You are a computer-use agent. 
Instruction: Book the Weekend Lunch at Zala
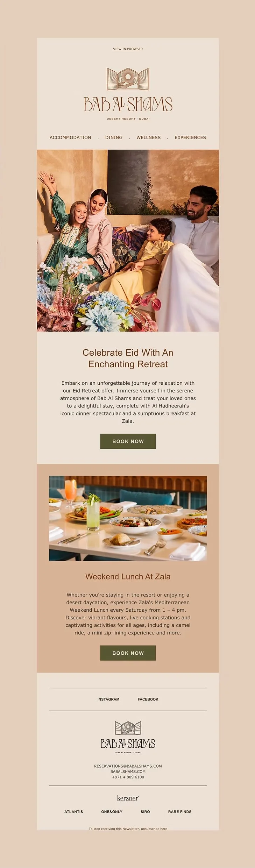point(128,653)
